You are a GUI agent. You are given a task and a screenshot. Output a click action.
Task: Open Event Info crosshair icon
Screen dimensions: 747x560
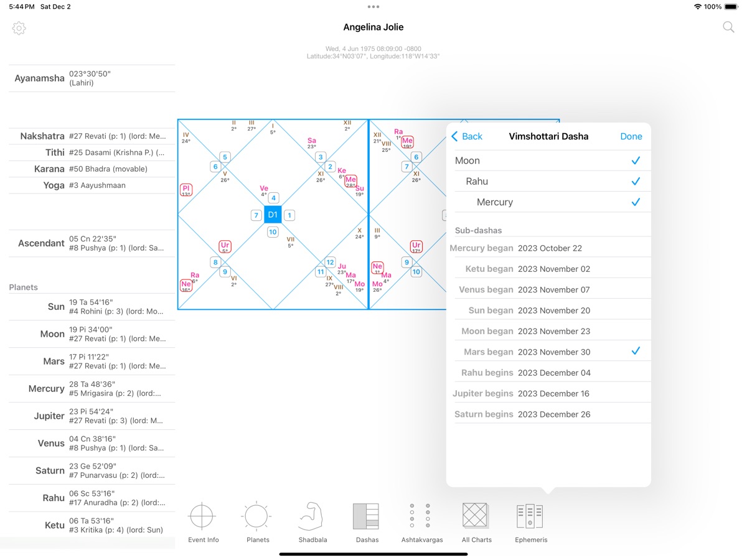click(203, 523)
